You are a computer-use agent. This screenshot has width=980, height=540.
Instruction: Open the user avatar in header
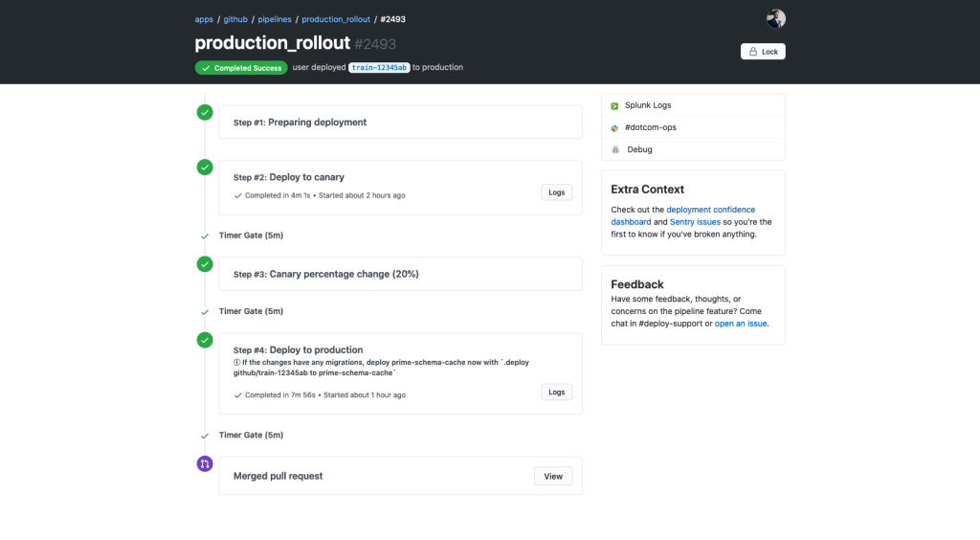775,19
